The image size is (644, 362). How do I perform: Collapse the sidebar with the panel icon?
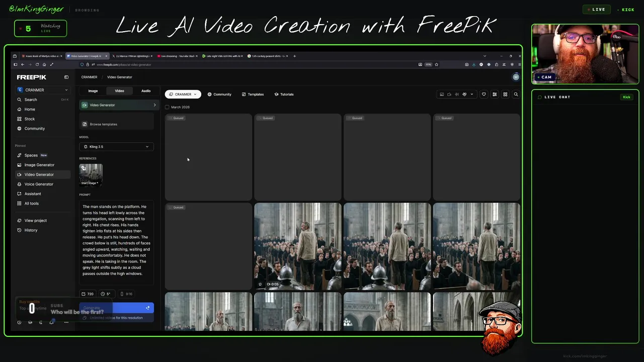click(x=66, y=77)
